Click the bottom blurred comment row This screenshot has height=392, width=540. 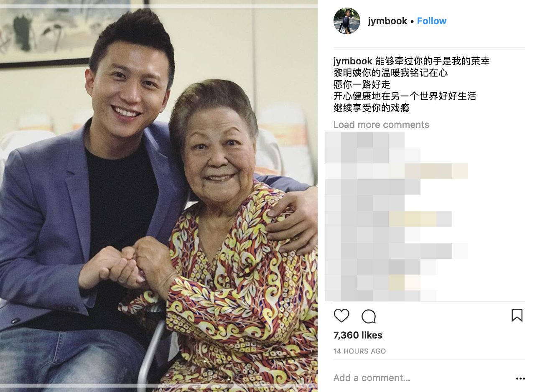pos(381,296)
